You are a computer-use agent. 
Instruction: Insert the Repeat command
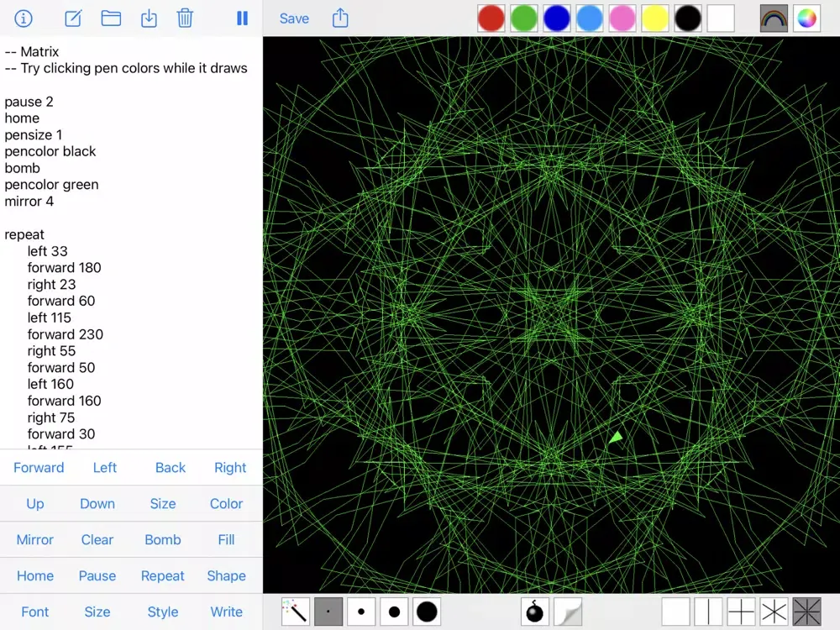tap(162, 575)
